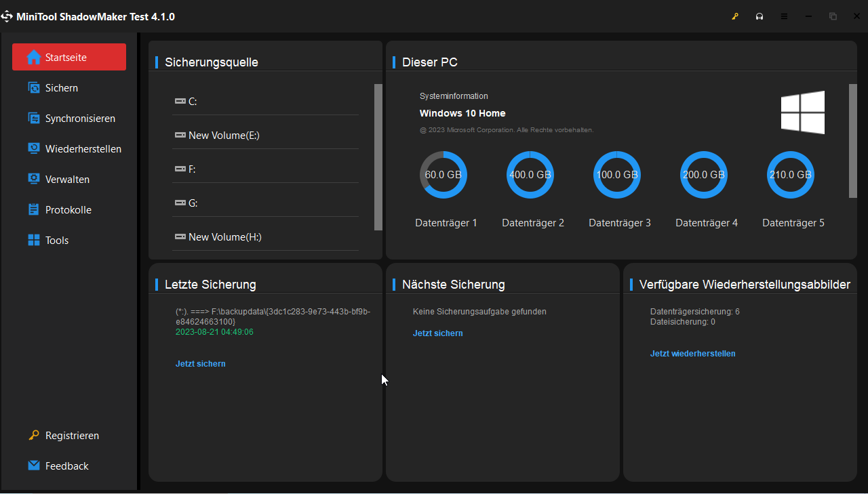
Task: Click the Datenträger 3 label
Action: click(620, 223)
